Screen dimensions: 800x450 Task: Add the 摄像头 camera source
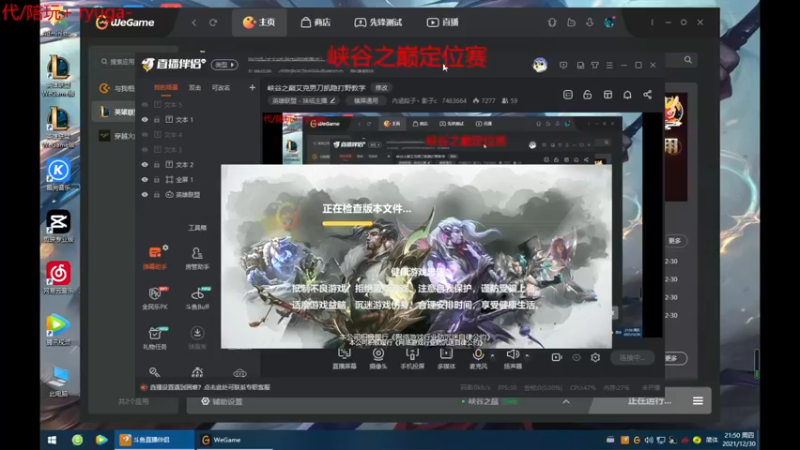coord(378,358)
